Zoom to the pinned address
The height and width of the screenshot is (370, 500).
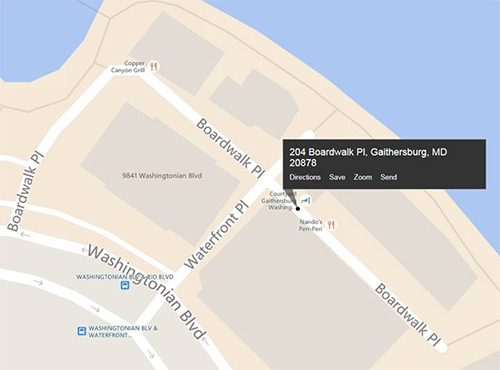pyautogui.click(x=363, y=177)
